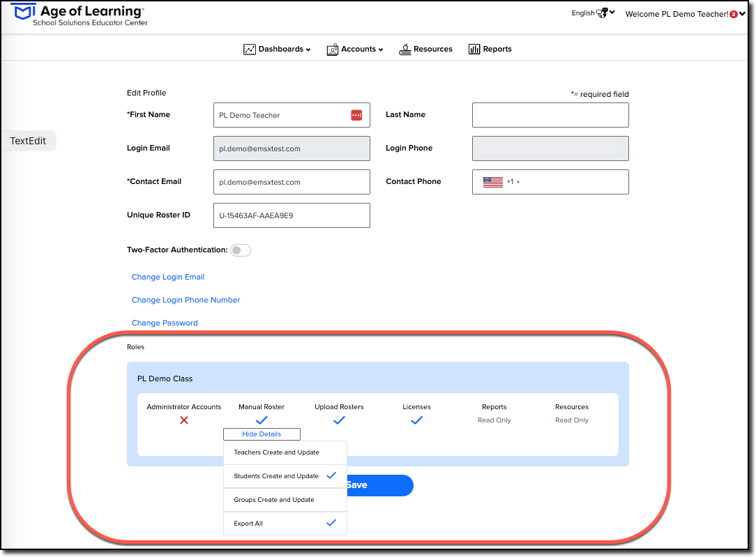The height and width of the screenshot is (557, 756).
Task: Open the US flag country code dropdown
Action: [501, 182]
